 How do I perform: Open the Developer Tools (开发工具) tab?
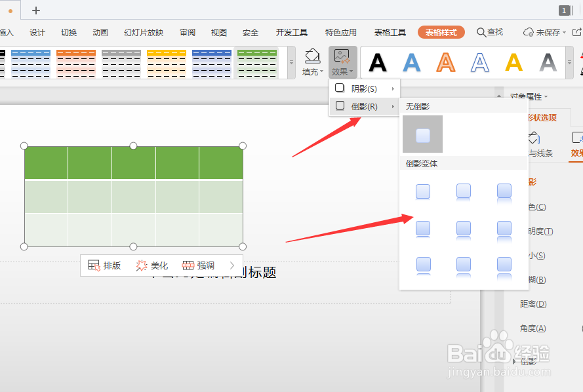coord(292,33)
